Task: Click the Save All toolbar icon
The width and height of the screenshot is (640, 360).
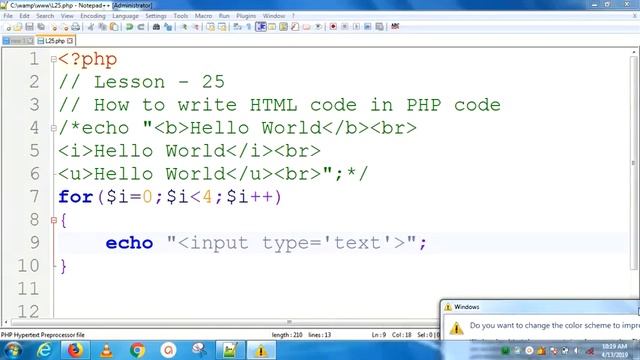Action: [41, 27]
